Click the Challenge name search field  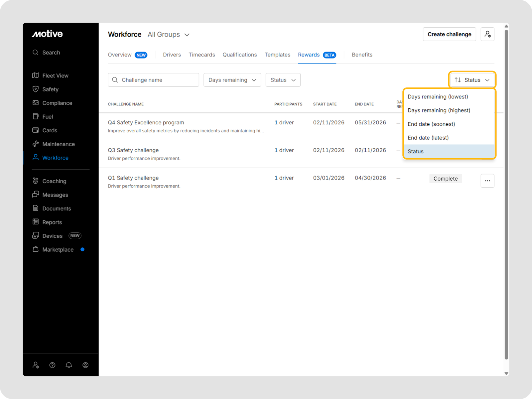click(154, 80)
